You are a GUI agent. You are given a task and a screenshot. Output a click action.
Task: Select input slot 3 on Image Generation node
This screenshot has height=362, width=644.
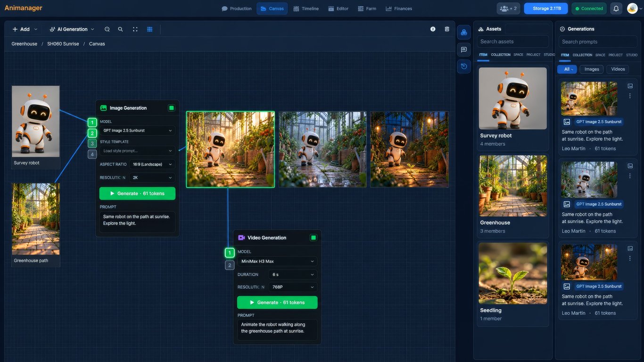click(92, 143)
